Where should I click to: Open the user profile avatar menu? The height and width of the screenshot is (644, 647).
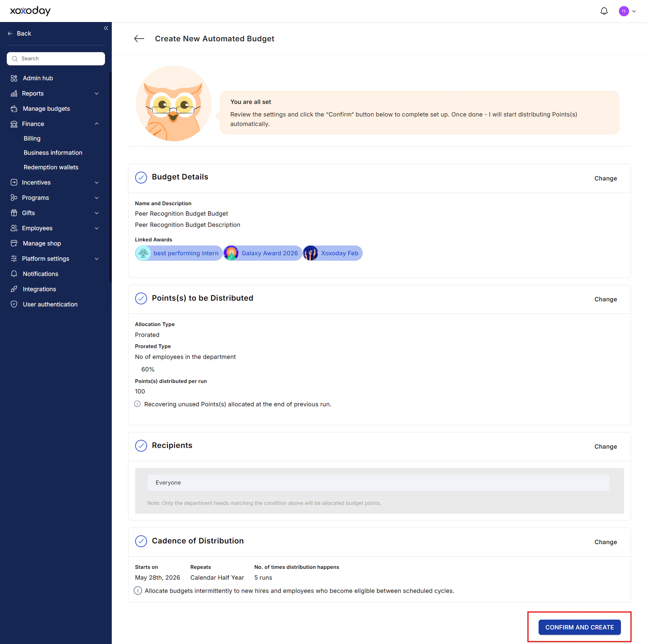coord(624,11)
